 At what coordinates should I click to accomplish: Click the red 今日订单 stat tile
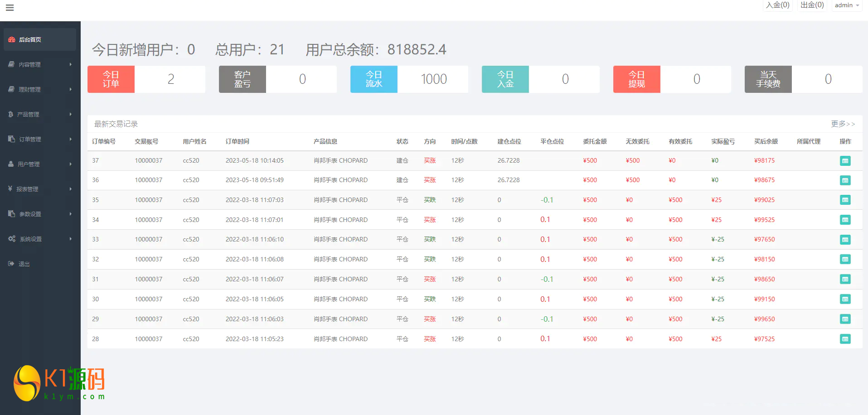[111, 79]
